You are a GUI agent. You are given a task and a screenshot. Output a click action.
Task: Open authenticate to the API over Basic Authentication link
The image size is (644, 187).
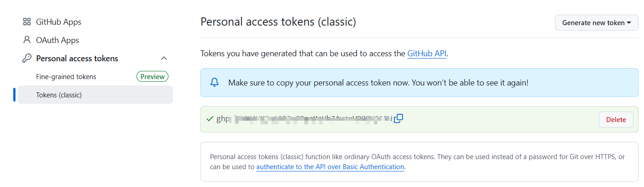pos(330,167)
